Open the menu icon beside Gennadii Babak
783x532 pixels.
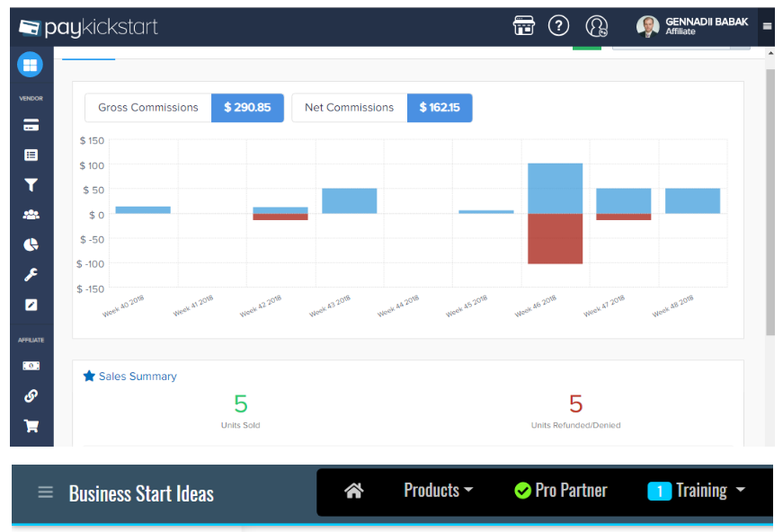[x=767, y=26]
